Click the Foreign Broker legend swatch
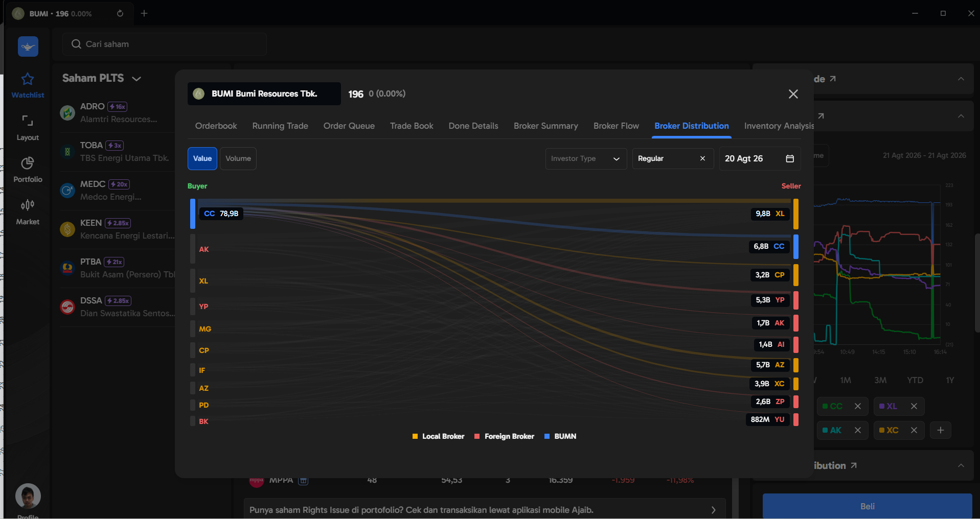980x519 pixels. pos(477,436)
